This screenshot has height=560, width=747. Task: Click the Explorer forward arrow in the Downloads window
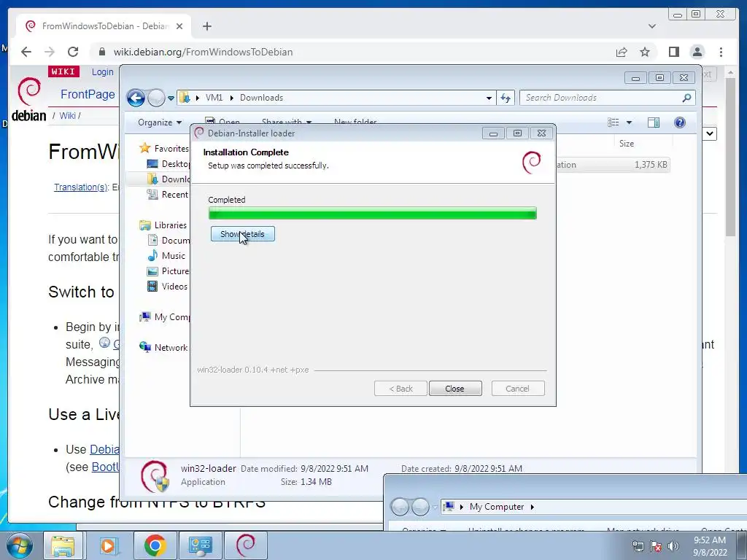(156, 98)
